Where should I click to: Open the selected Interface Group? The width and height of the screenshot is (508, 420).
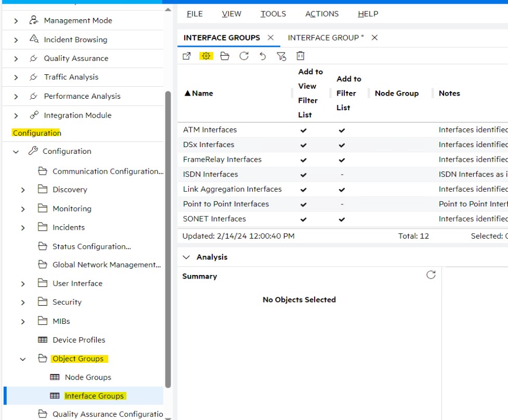pyautogui.click(x=225, y=56)
